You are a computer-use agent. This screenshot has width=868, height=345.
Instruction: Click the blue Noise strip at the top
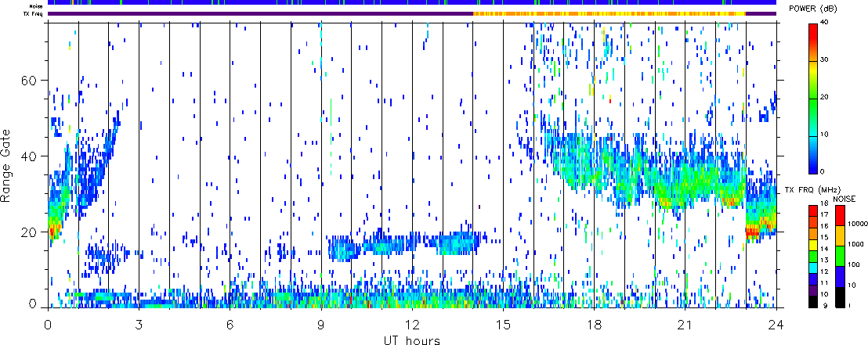coord(412,2)
